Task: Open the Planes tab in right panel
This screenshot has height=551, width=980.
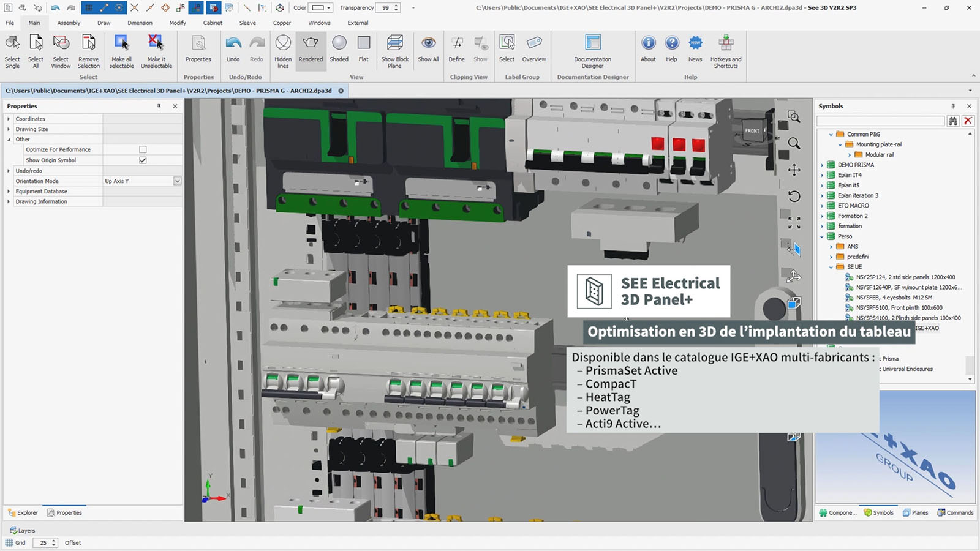Action: click(915, 513)
